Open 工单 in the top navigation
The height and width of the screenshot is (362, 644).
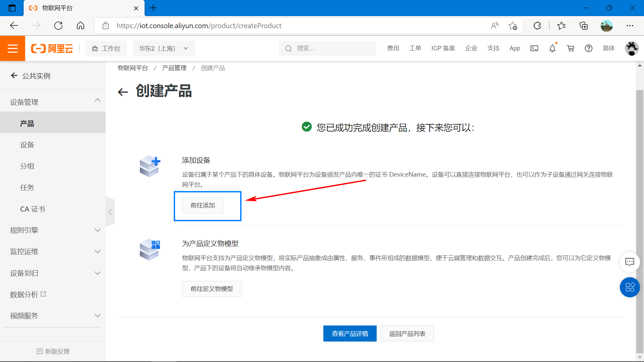415,49
